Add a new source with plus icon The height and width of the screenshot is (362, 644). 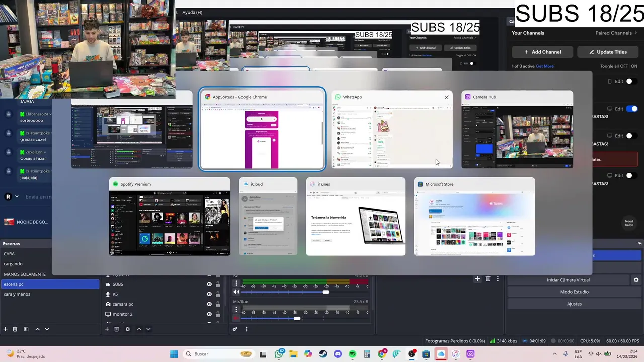click(107, 329)
